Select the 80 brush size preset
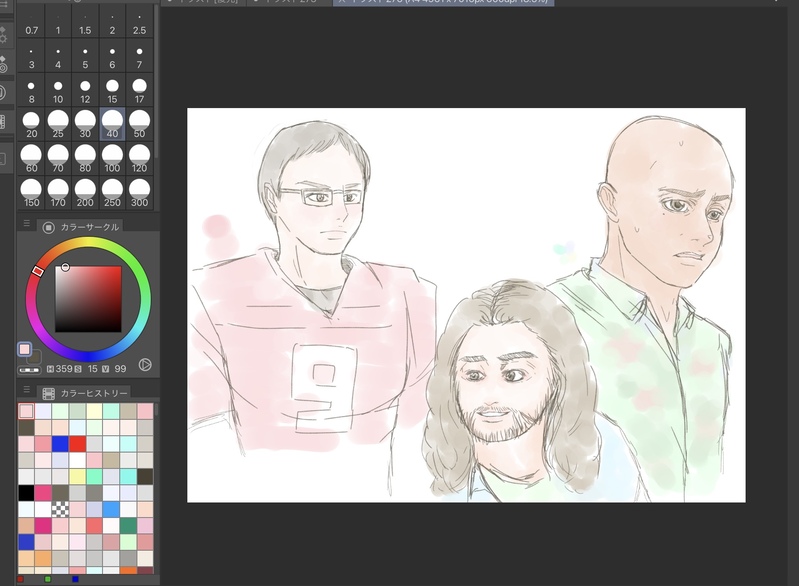The width and height of the screenshot is (799, 586). point(85,158)
